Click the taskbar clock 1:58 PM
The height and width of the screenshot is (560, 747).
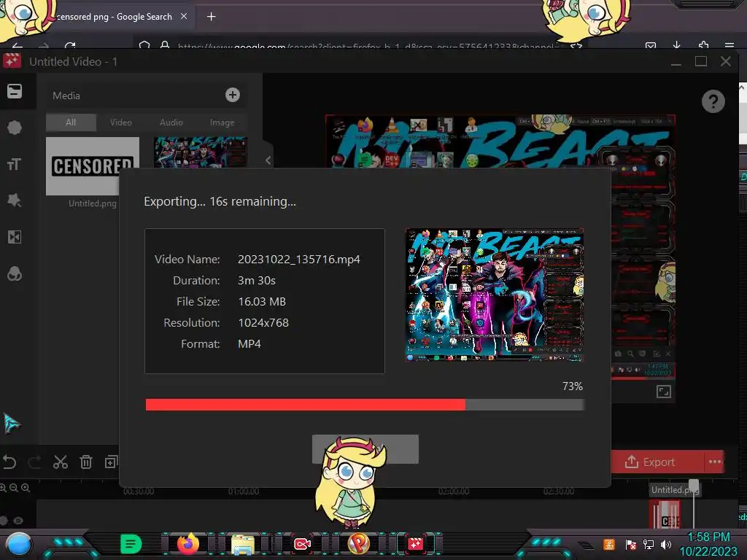[708, 537]
